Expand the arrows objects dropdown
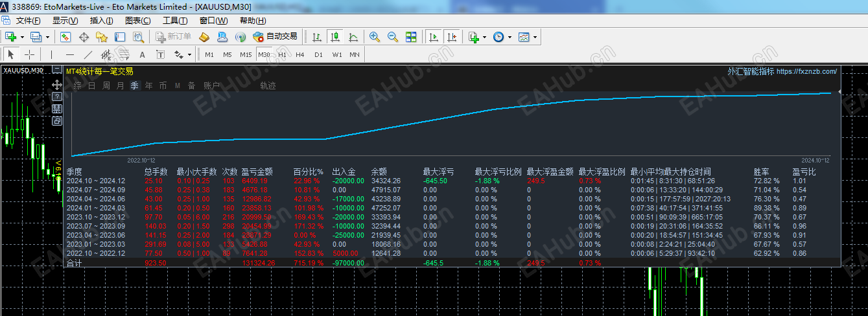The height and width of the screenshot is (316, 868). point(189,54)
